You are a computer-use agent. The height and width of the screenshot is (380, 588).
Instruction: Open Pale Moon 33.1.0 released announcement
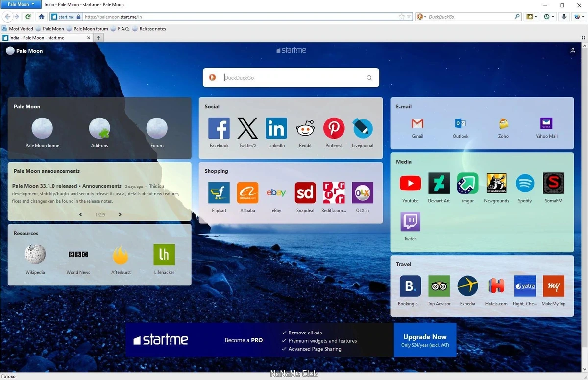click(67, 186)
